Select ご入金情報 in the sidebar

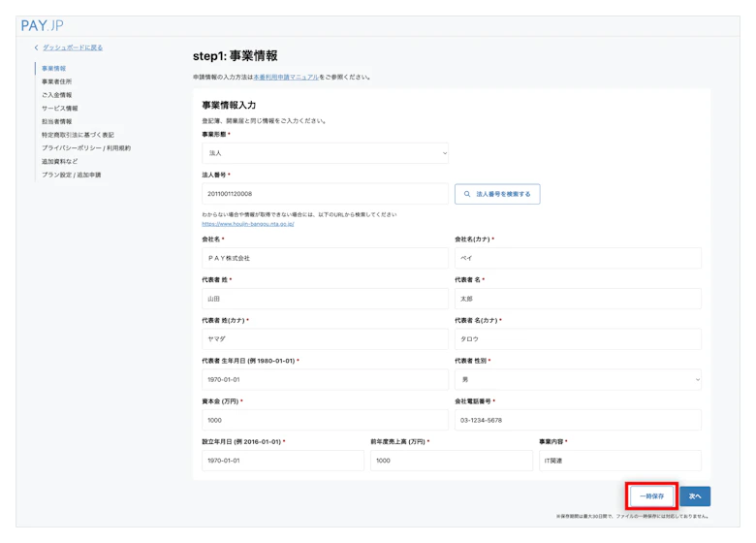[x=56, y=95]
